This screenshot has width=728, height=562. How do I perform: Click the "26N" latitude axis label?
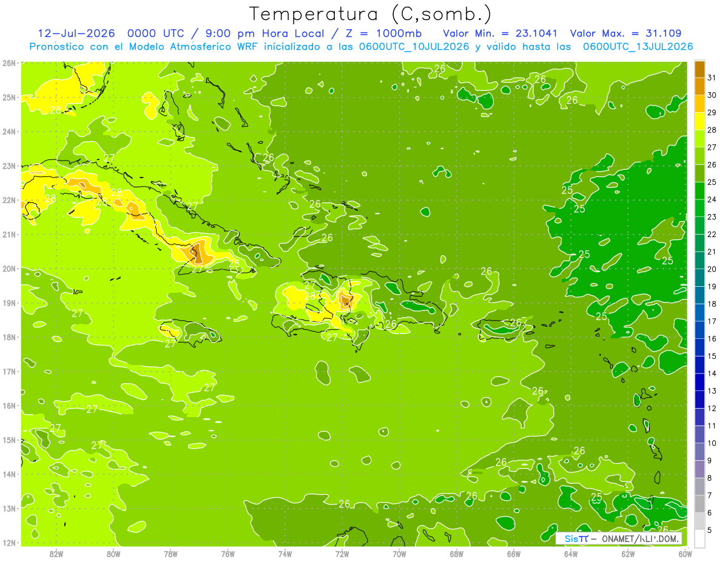9,63
